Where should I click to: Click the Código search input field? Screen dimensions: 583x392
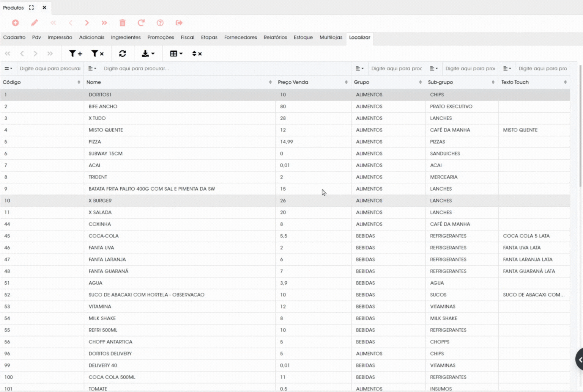point(50,69)
